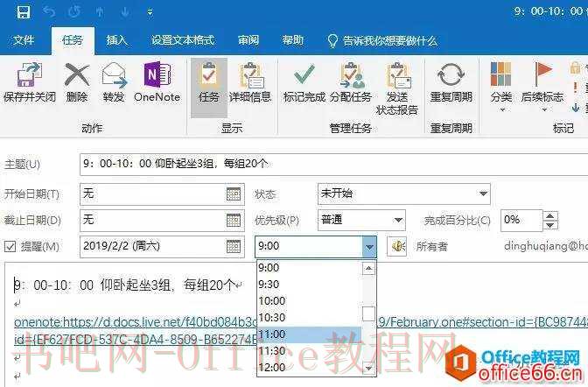The height and width of the screenshot is (387, 588).
Task: Select 11:30 in the time list
Action: (x=309, y=350)
